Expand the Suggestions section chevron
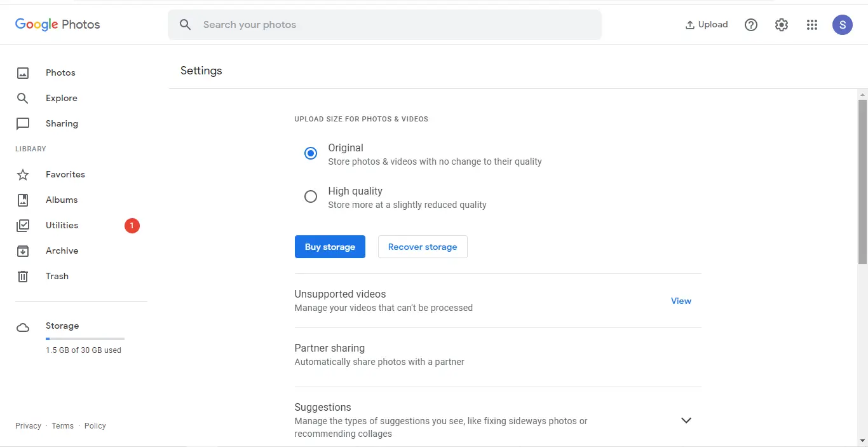This screenshot has height=447, width=868. [x=686, y=420]
